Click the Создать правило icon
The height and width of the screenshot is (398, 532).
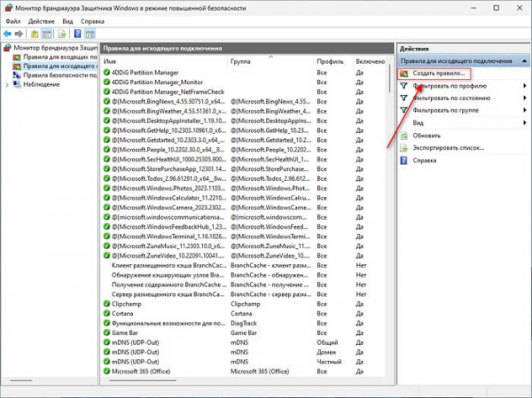pyautogui.click(x=404, y=74)
